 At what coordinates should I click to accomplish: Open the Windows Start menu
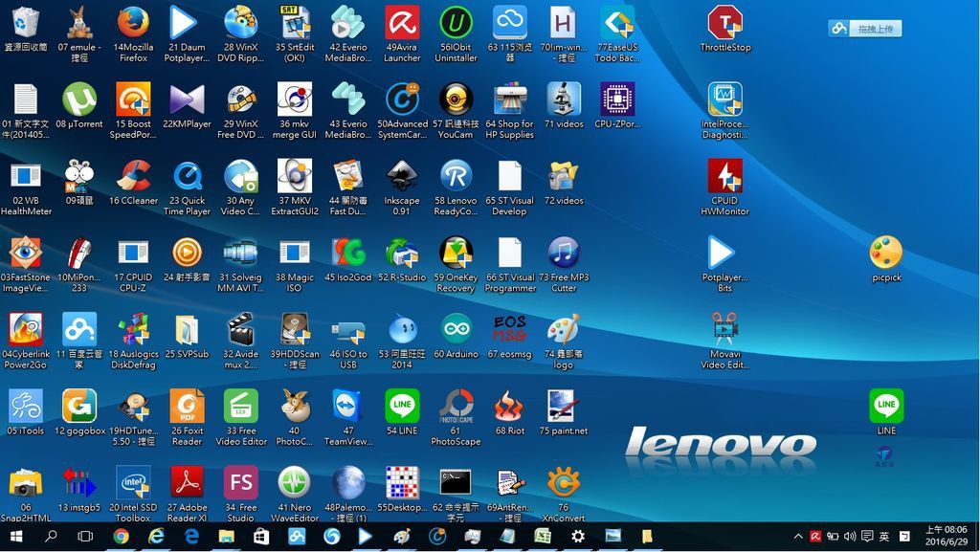[x=17, y=537]
